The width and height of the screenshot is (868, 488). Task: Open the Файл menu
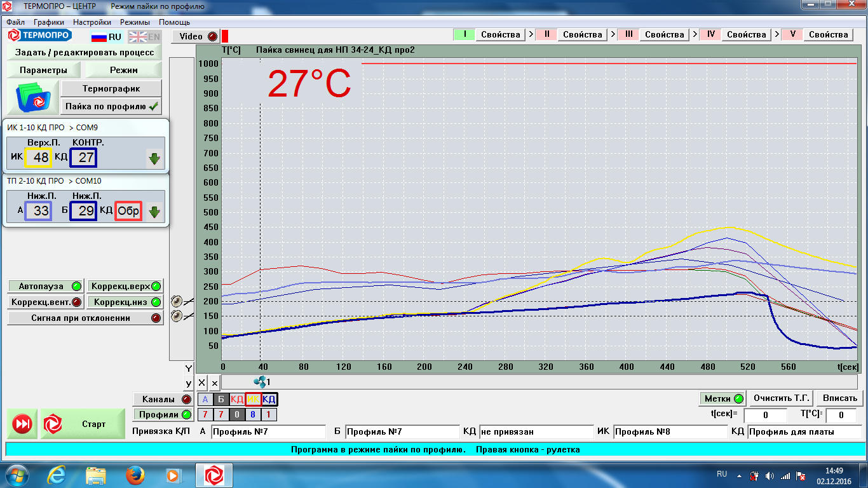pyautogui.click(x=15, y=22)
